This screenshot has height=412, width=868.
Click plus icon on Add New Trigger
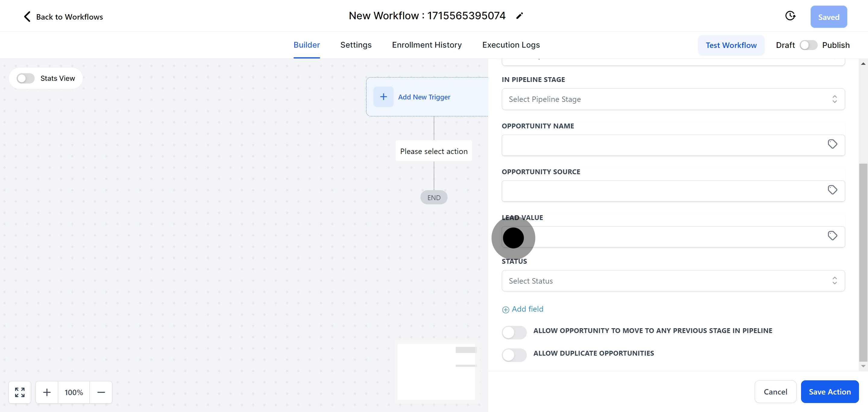[383, 97]
